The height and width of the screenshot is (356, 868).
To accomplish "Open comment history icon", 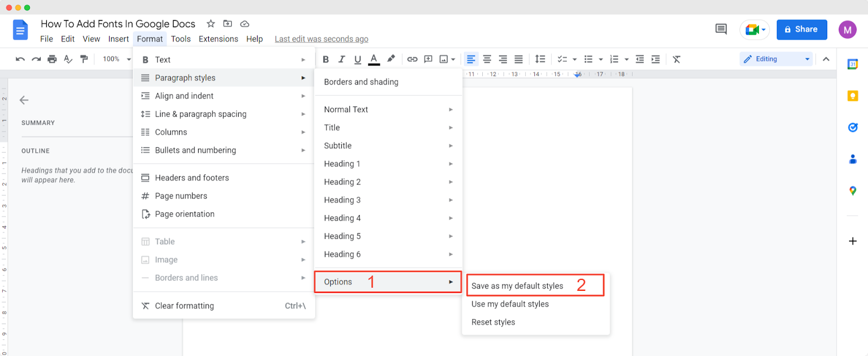I will (721, 29).
